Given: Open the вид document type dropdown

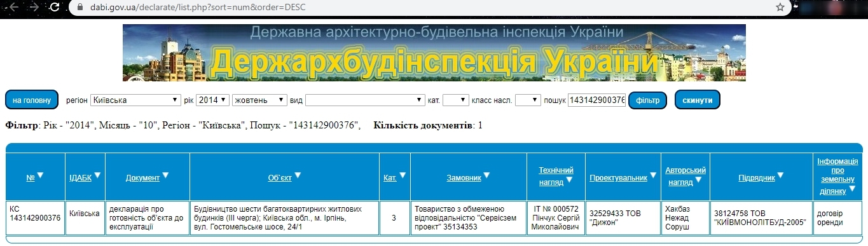Looking at the screenshot, I should (365, 100).
